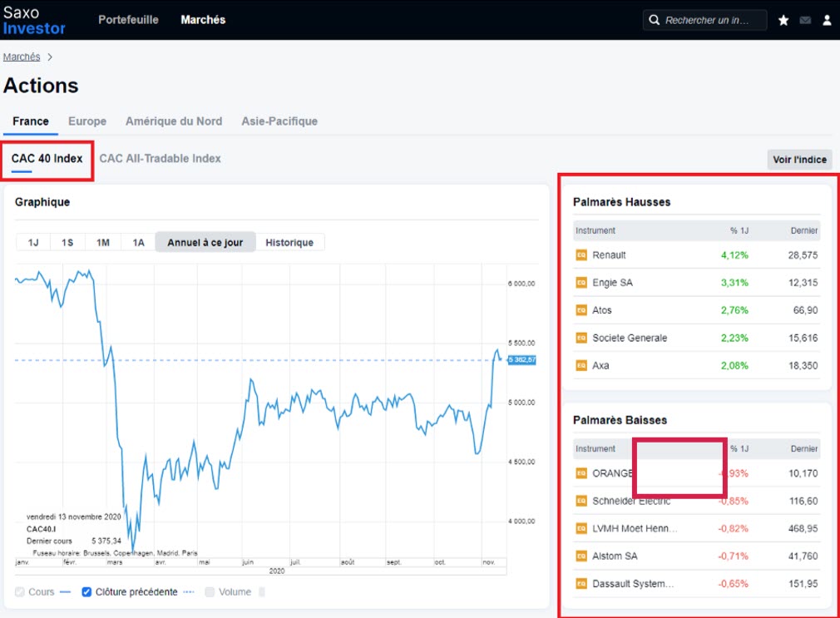Sort gainers by the % 1J column

pos(739,230)
